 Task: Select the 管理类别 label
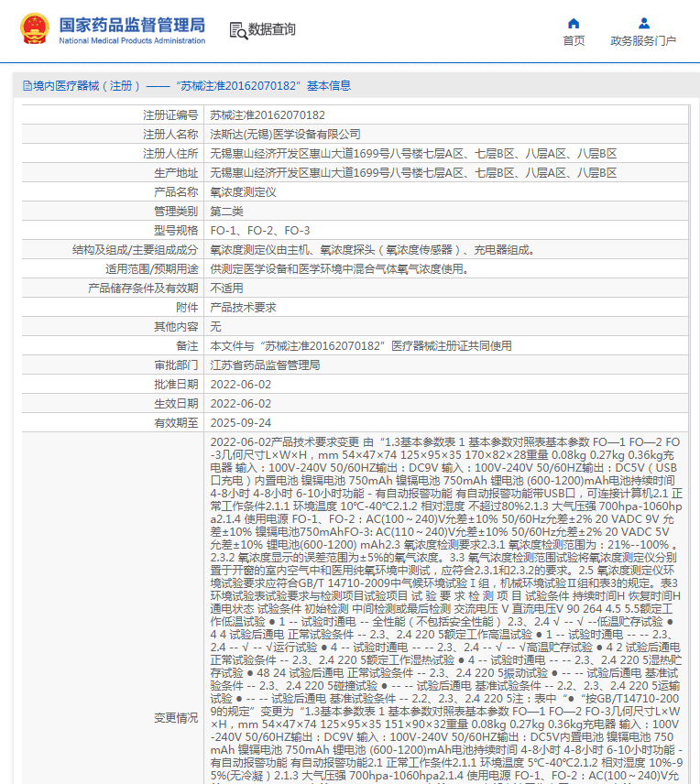(x=176, y=212)
